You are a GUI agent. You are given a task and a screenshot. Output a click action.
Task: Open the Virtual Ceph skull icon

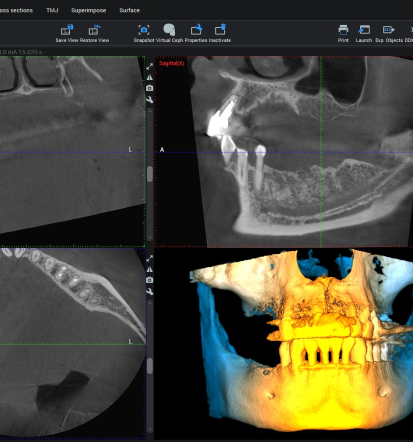click(169, 30)
